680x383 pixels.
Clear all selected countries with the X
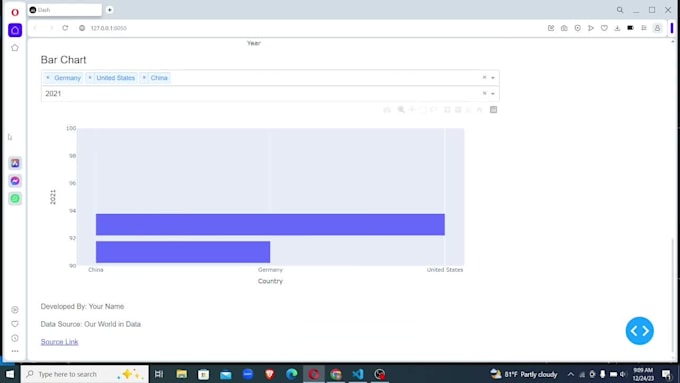click(x=484, y=78)
